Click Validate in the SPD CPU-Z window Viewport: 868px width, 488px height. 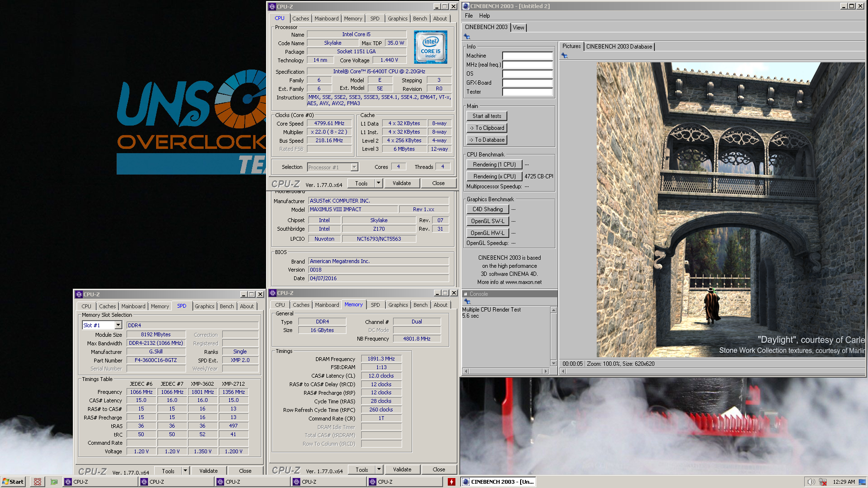coord(208,471)
